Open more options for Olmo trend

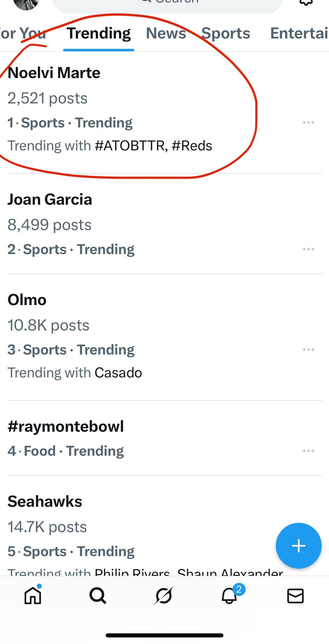(309, 350)
